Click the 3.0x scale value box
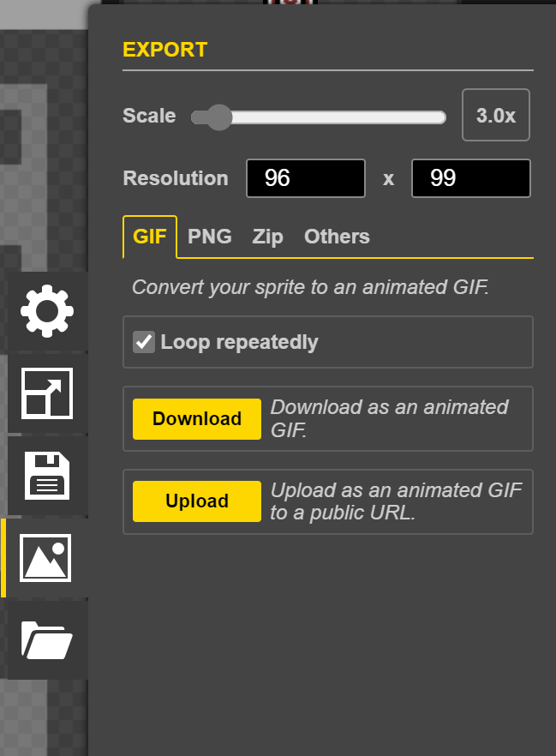This screenshot has height=756, width=556. click(496, 115)
